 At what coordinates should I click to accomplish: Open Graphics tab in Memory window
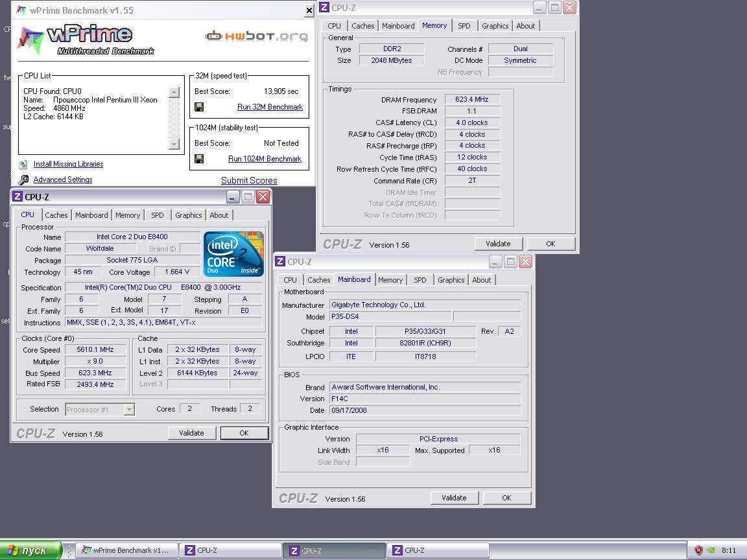(x=495, y=26)
